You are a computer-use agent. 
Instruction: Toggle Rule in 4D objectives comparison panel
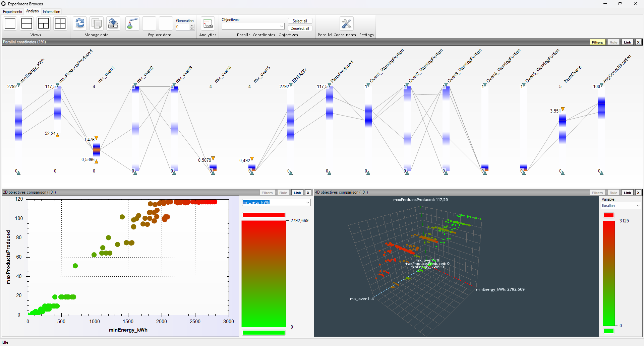613,193
